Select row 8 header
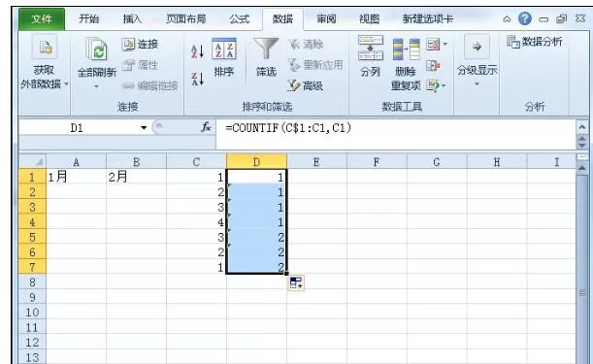The height and width of the screenshot is (364, 593). (x=33, y=281)
